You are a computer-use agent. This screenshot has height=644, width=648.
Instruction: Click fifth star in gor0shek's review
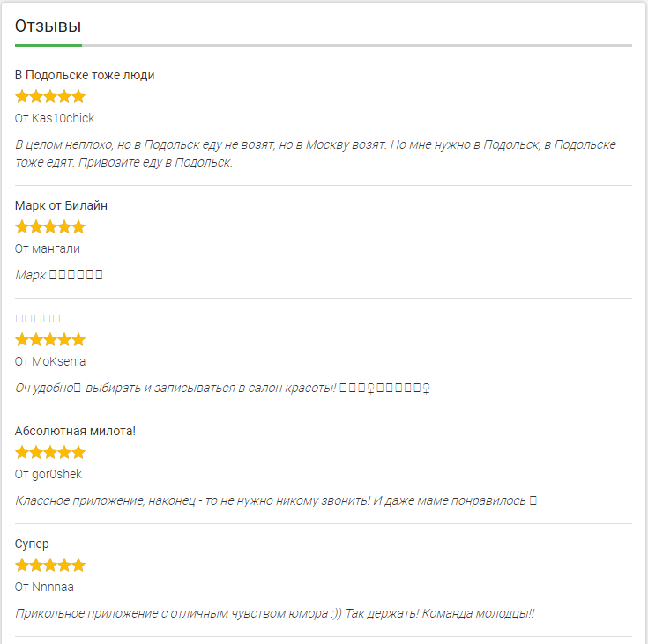(78, 452)
